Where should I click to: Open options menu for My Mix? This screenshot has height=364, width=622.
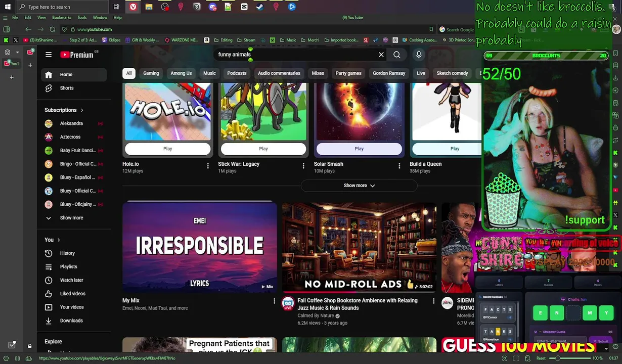coord(274,301)
